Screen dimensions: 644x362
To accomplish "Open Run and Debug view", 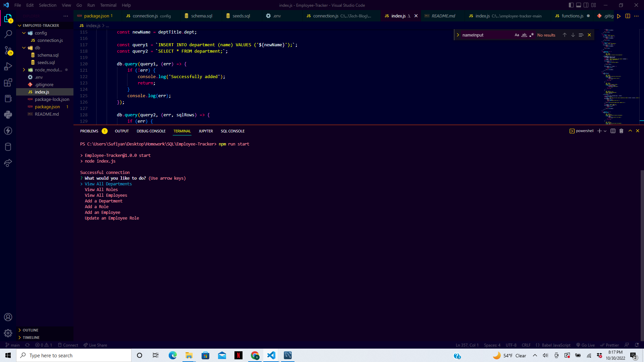I will (8, 66).
